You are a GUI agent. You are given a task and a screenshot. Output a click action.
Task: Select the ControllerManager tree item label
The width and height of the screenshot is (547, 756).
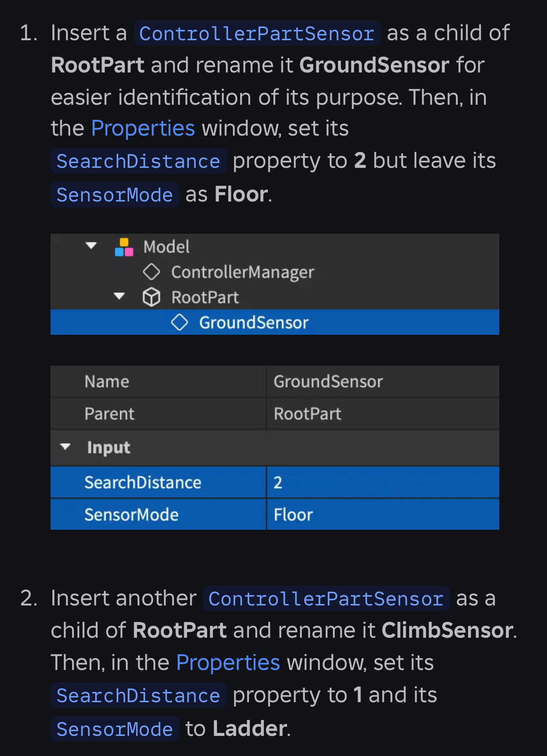242,272
